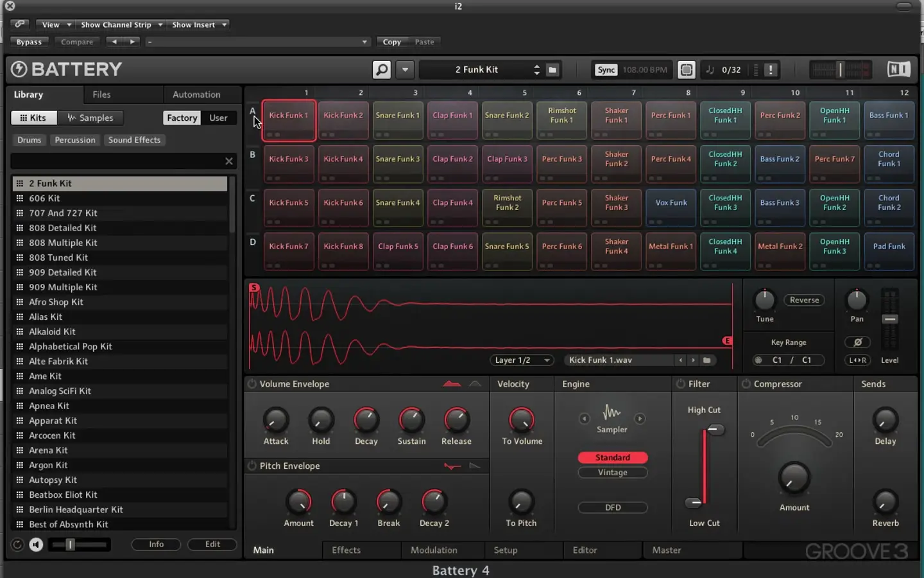Clear the library search with the X icon

(229, 161)
